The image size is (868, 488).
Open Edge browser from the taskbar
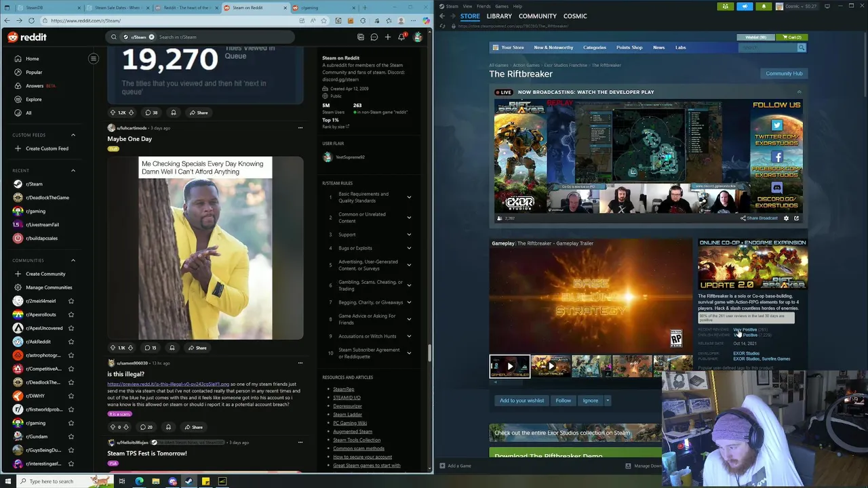139,481
